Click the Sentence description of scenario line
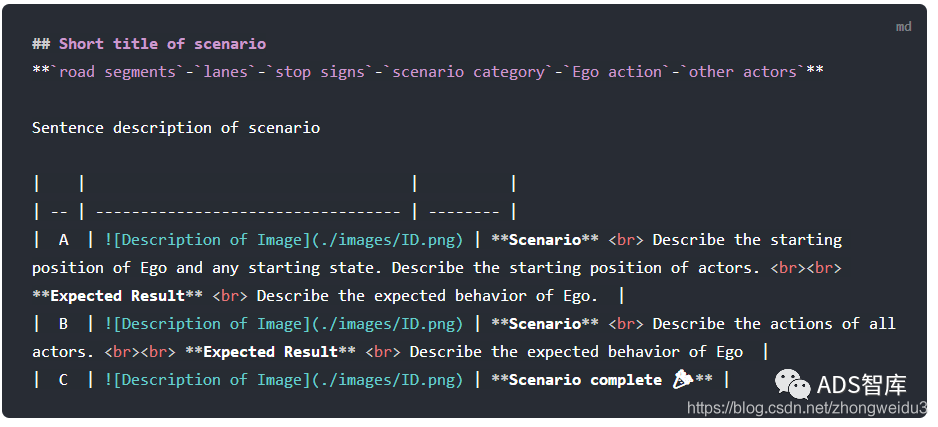The height and width of the screenshot is (427, 938). (176, 128)
